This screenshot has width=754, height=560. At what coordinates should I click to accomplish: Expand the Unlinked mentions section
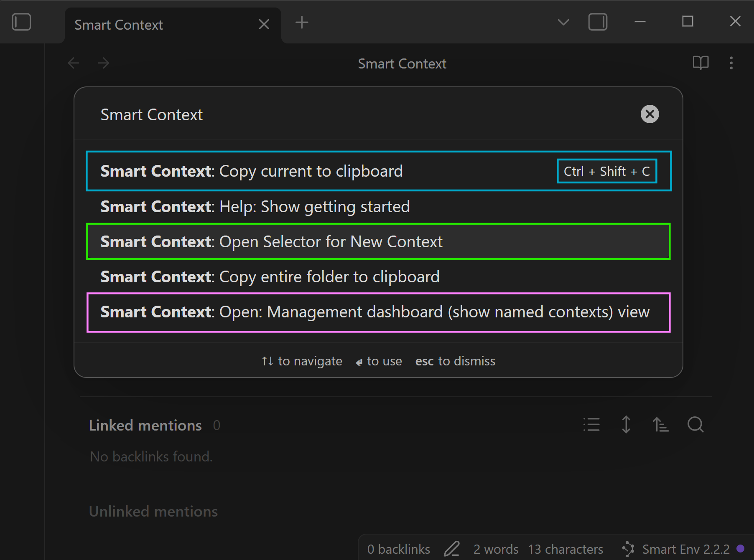click(x=153, y=512)
